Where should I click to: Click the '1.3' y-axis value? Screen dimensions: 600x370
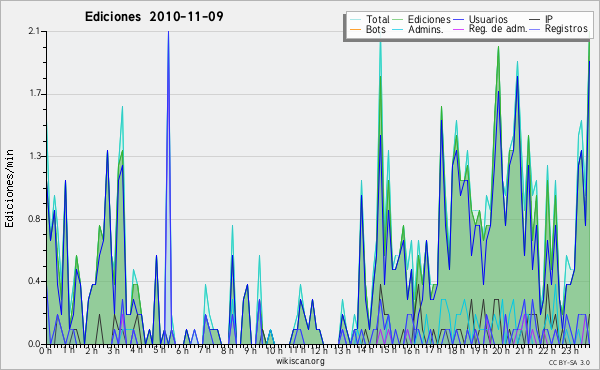[x=34, y=156]
